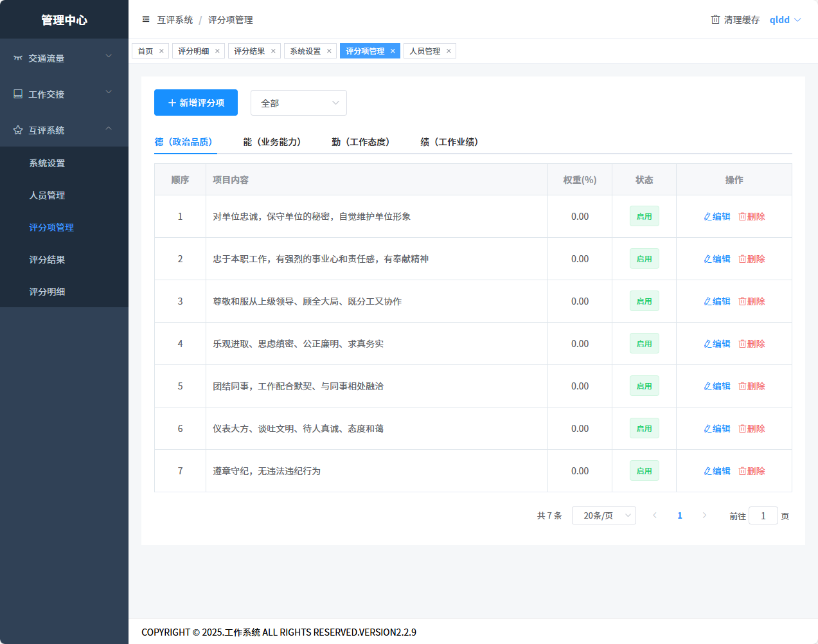Toggle the 启用 status for row 5

click(644, 386)
